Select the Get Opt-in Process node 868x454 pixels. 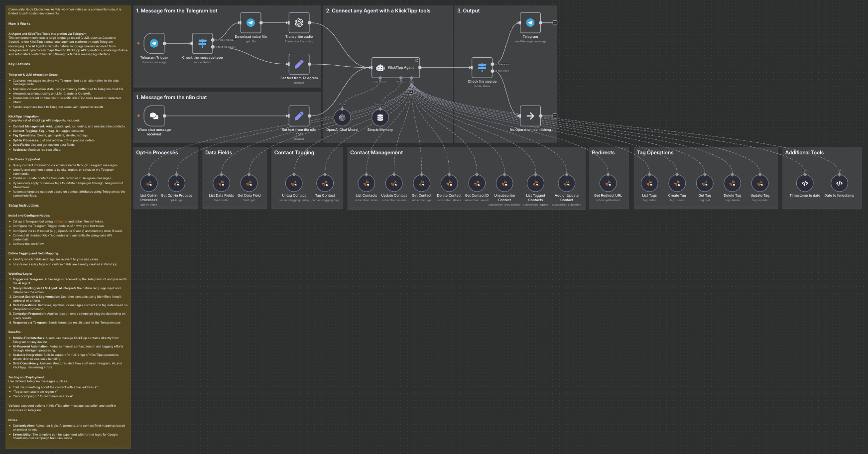(176, 183)
